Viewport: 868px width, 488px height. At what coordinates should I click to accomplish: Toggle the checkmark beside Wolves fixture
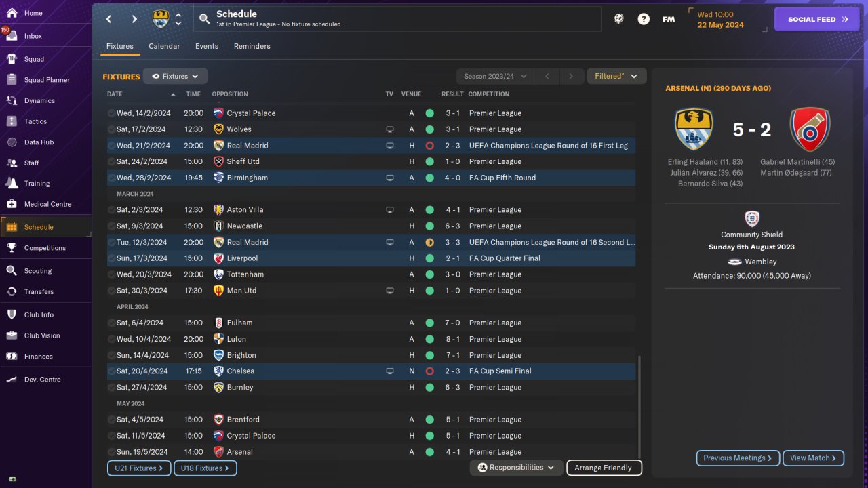(x=111, y=129)
